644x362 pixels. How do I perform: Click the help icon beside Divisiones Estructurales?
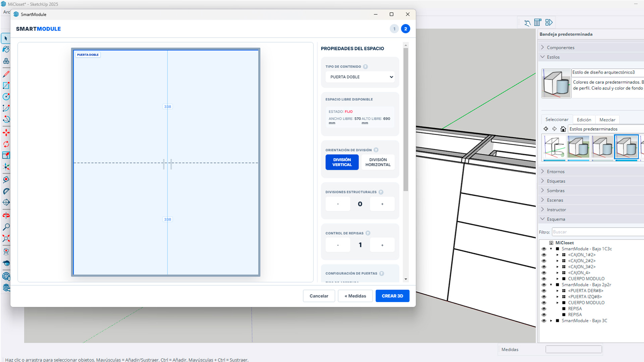pos(381,192)
